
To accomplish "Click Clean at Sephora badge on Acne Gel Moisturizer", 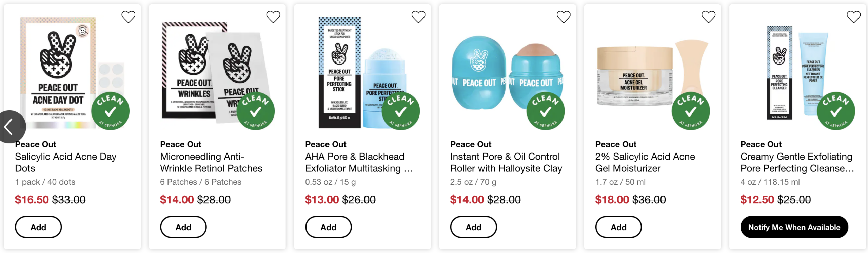I will [691, 111].
